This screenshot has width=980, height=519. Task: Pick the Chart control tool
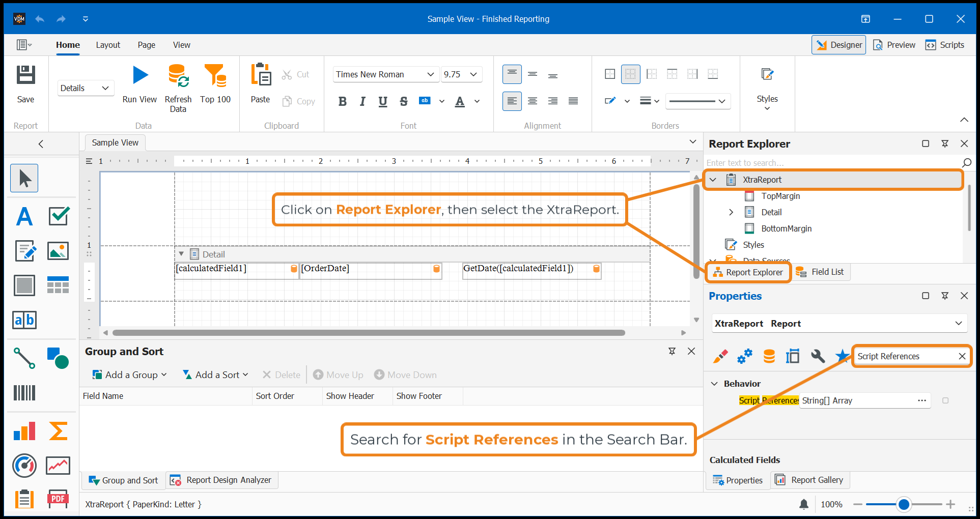(x=24, y=431)
